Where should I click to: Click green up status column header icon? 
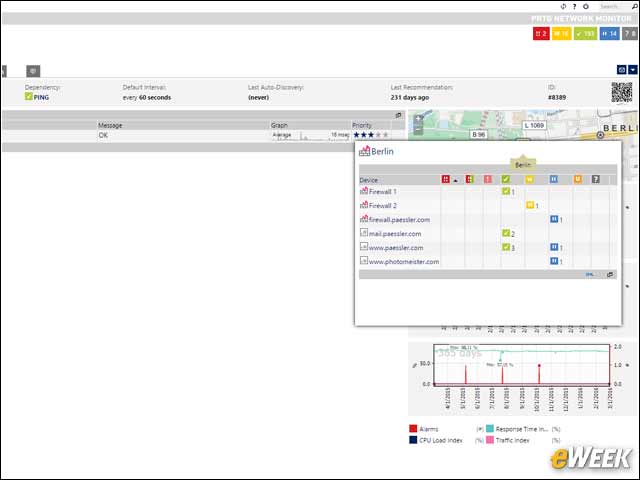[506, 179]
